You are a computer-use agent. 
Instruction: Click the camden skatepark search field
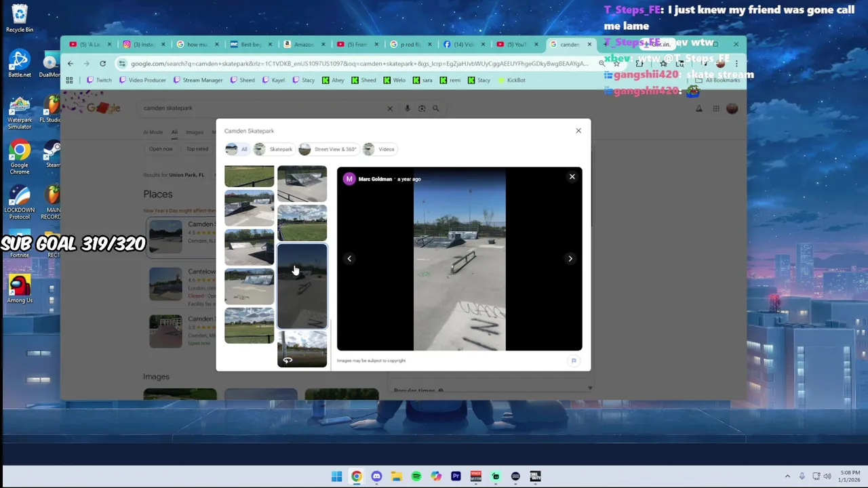click(x=261, y=108)
